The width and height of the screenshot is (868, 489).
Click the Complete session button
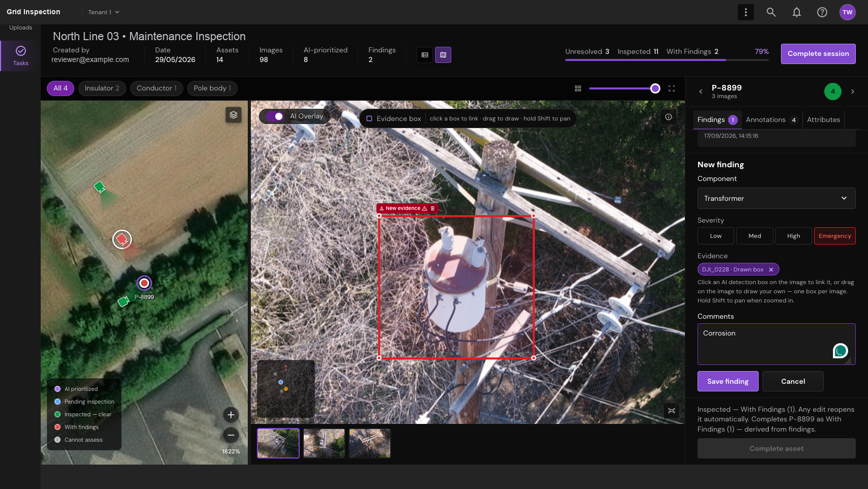pos(818,54)
